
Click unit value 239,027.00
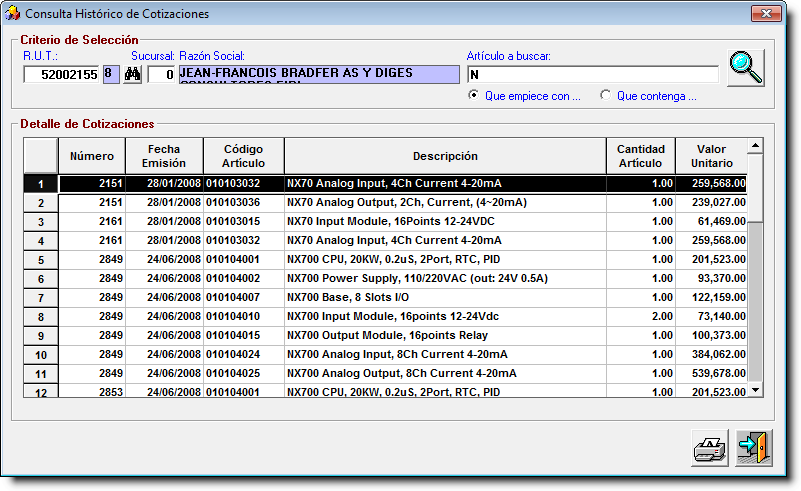[x=719, y=202]
